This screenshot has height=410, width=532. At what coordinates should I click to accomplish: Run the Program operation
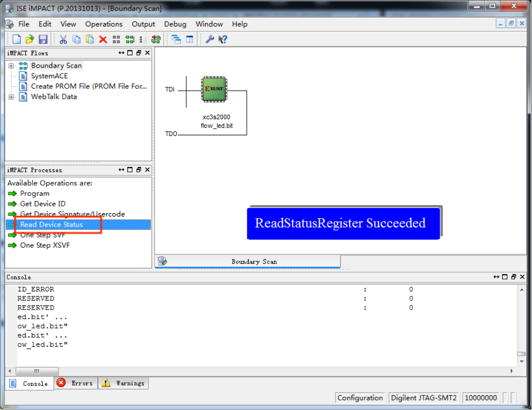pos(35,193)
